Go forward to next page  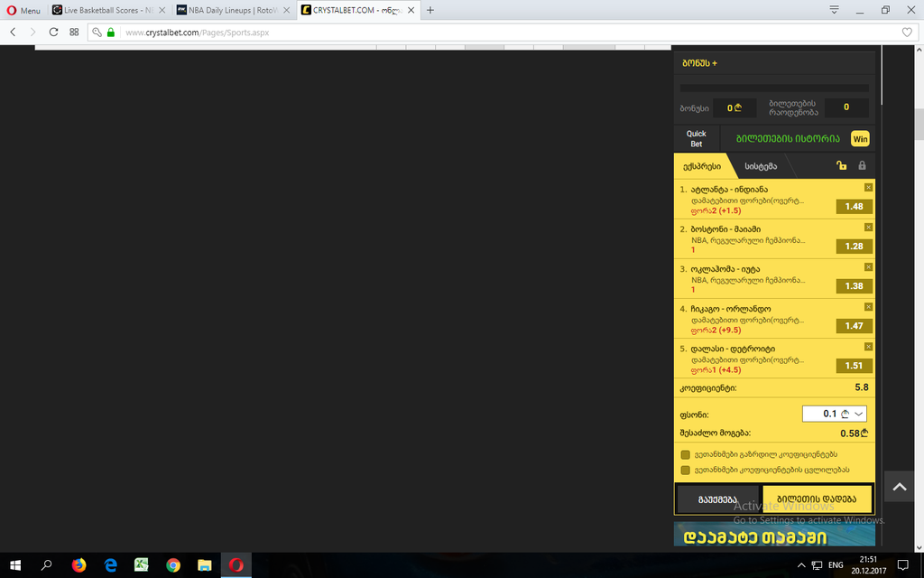pyautogui.click(x=33, y=32)
